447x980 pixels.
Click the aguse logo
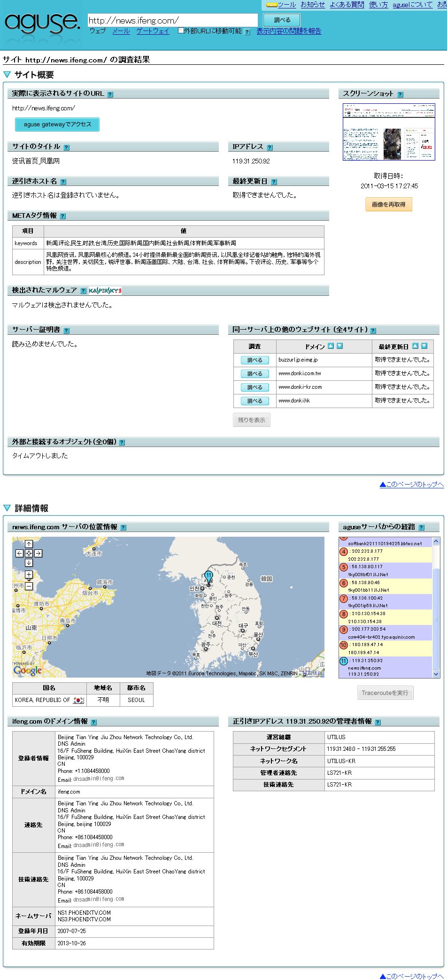click(42, 23)
